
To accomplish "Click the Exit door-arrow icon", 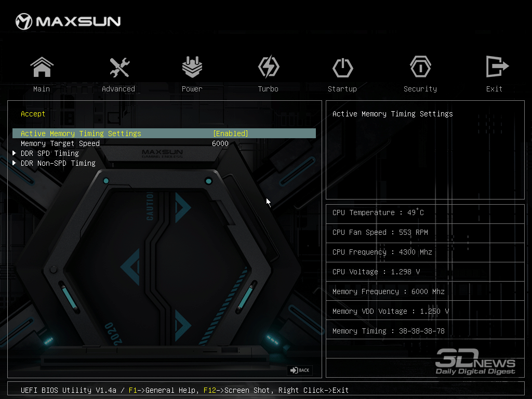I will (x=497, y=66).
